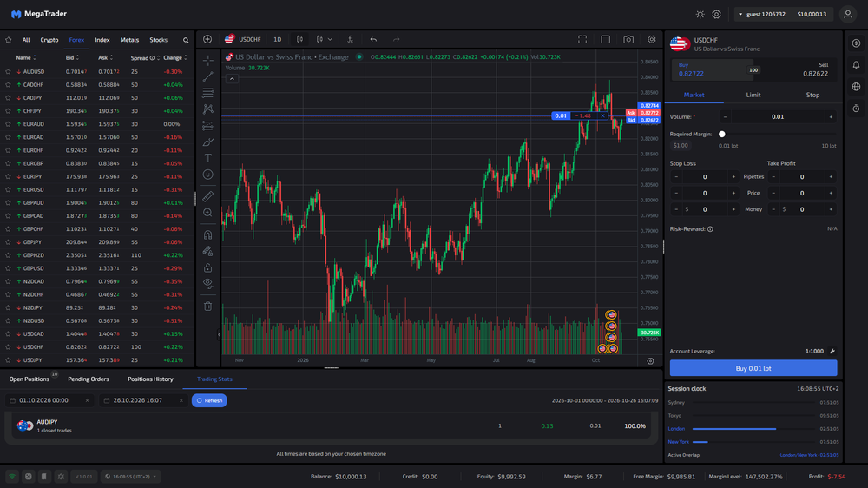Image resolution: width=868 pixels, height=488 pixels.
Task: Select the brush drawing tool
Action: tap(207, 142)
